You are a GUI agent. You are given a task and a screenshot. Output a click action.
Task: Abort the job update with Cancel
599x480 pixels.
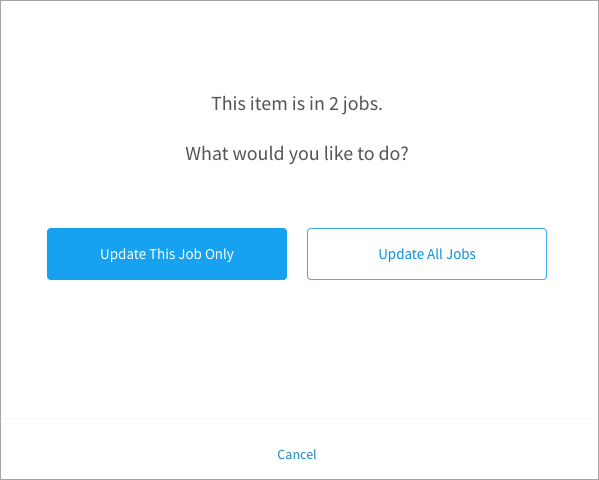click(x=297, y=454)
